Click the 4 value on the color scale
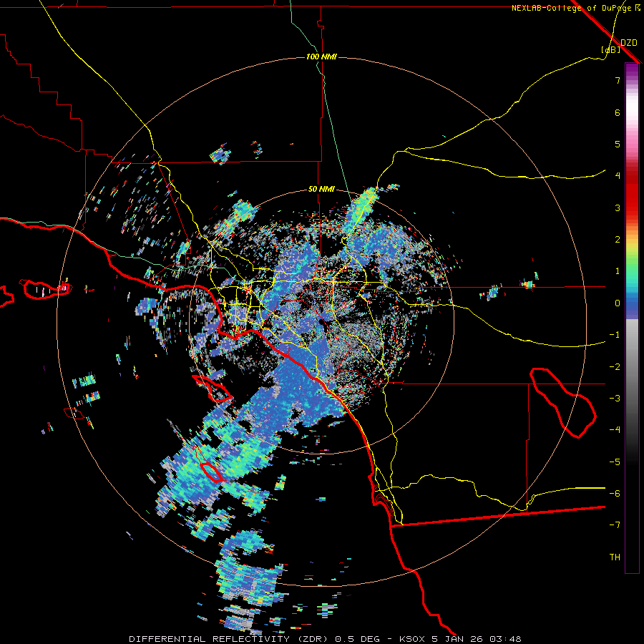Viewport: 644px width, 644px height. coord(618,176)
